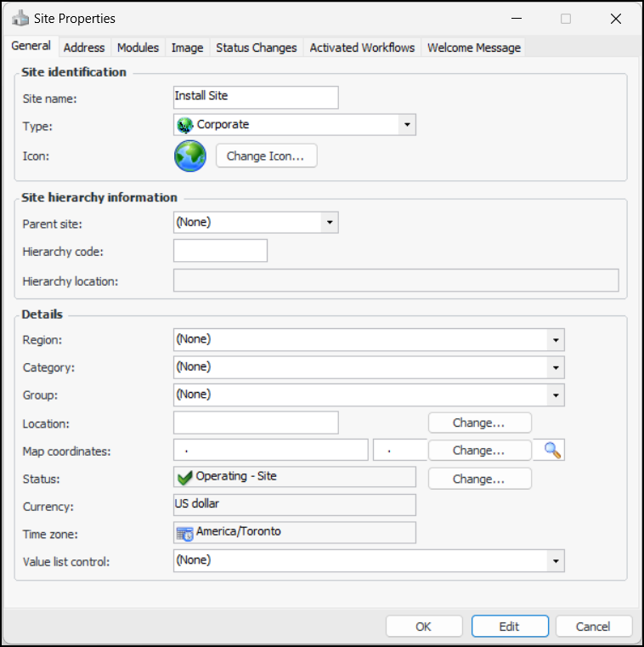Confirm with the OK button
This screenshot has width=644, height=647.
click(x=424, y=627)
